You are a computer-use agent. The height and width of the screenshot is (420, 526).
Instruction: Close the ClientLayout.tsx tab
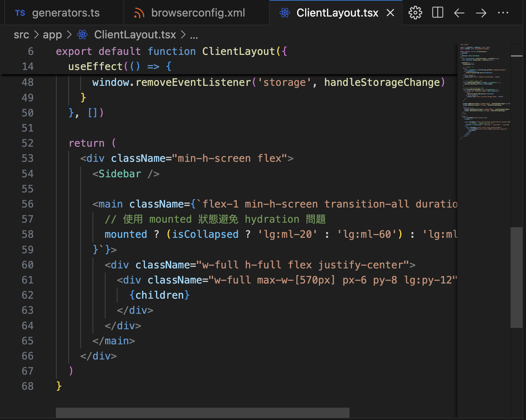click(390, 13)
